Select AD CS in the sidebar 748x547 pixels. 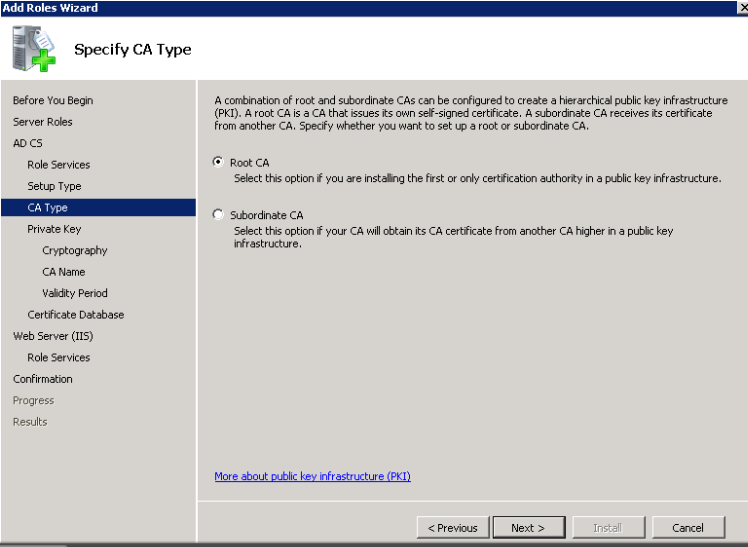point(28,143)
